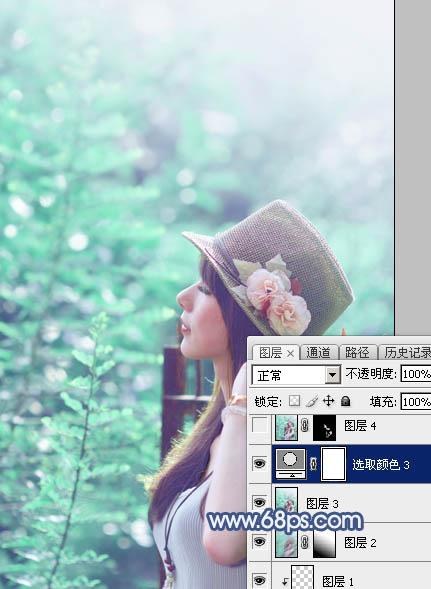This screenshot has height=589, width=431.
Task: Open the 正常 blend mode dropdown
Action: [x=296, y=375]
